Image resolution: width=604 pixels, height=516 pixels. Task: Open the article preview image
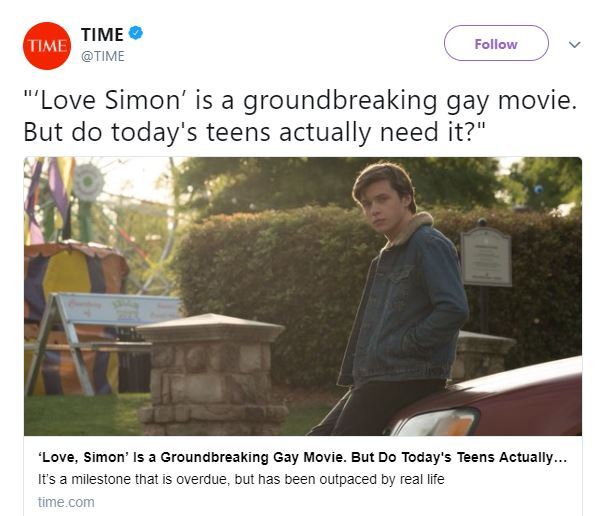click(302, 295)
